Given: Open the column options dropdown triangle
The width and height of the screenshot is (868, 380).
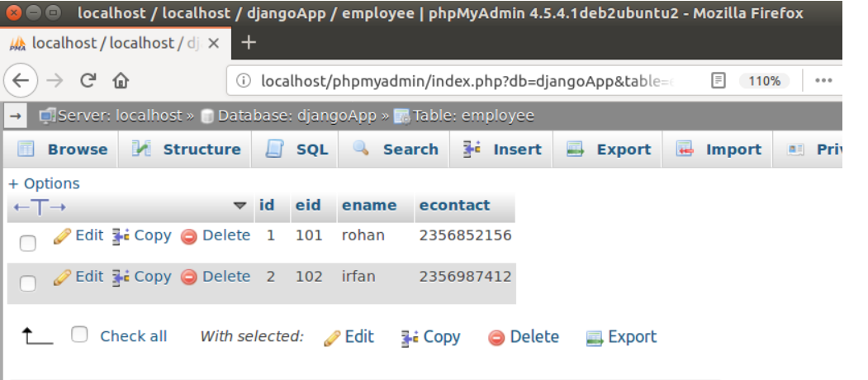Looking at the screenshot, I should (240, 206).
